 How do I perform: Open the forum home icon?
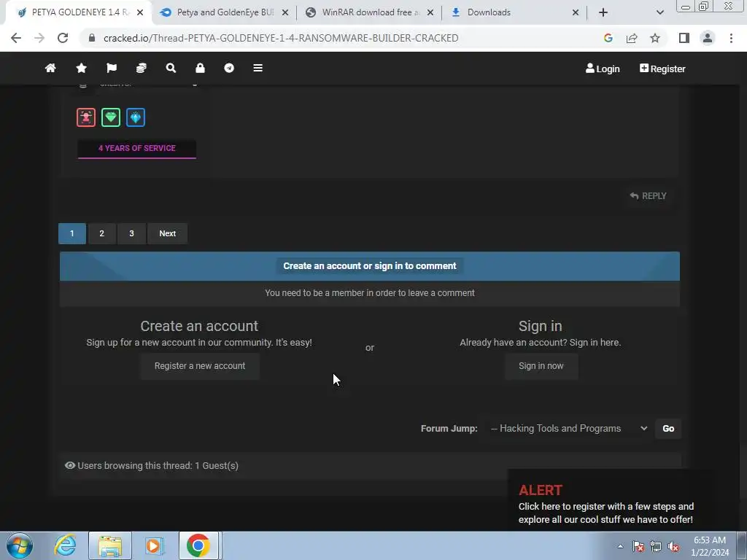coord(50,68)
